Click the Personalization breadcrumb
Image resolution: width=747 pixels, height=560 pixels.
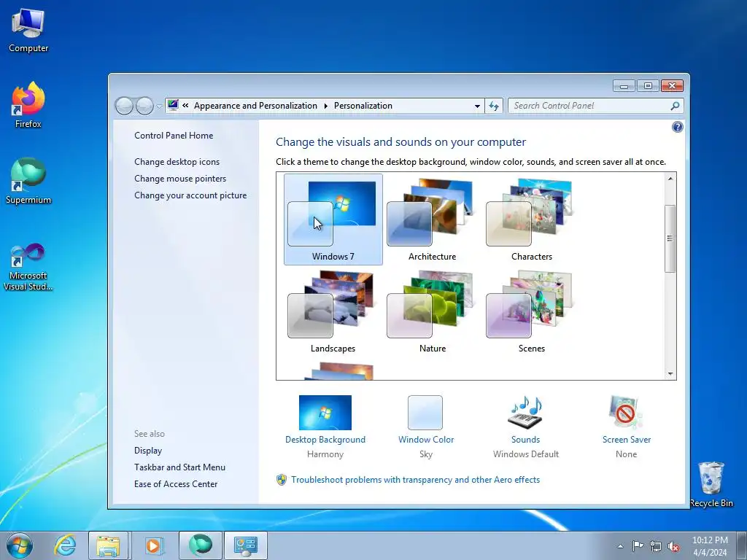[x=363, y=106]
